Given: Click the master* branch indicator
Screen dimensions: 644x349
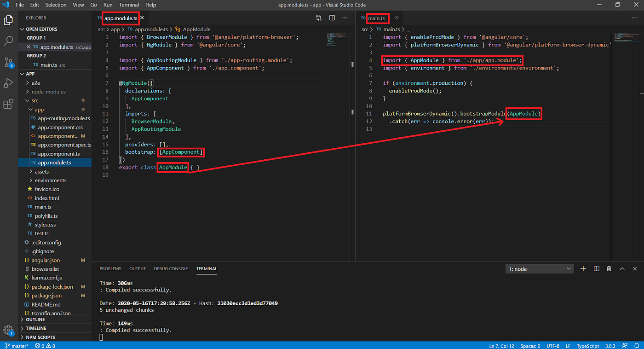Looking at the screenshot, I should [x=17, y=346].
